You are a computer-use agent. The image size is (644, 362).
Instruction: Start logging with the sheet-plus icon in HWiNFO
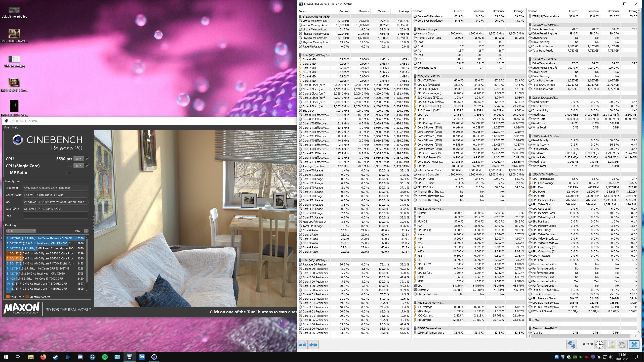point(611,344)
